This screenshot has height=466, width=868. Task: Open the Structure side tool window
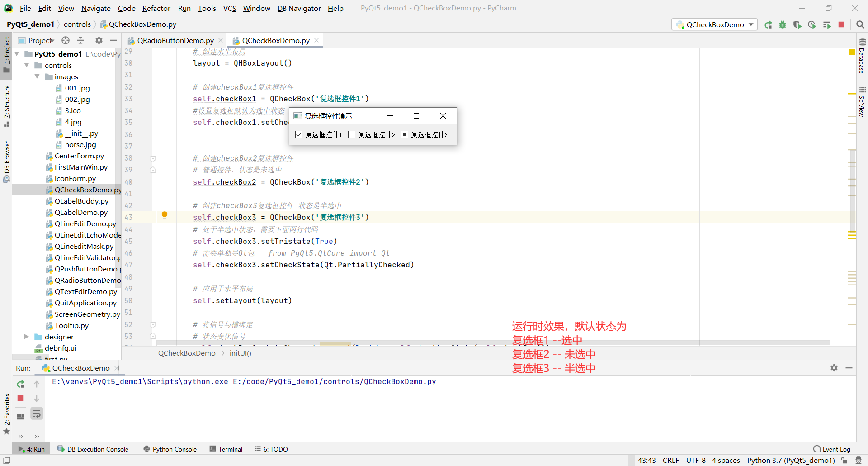tap(6, 106)
